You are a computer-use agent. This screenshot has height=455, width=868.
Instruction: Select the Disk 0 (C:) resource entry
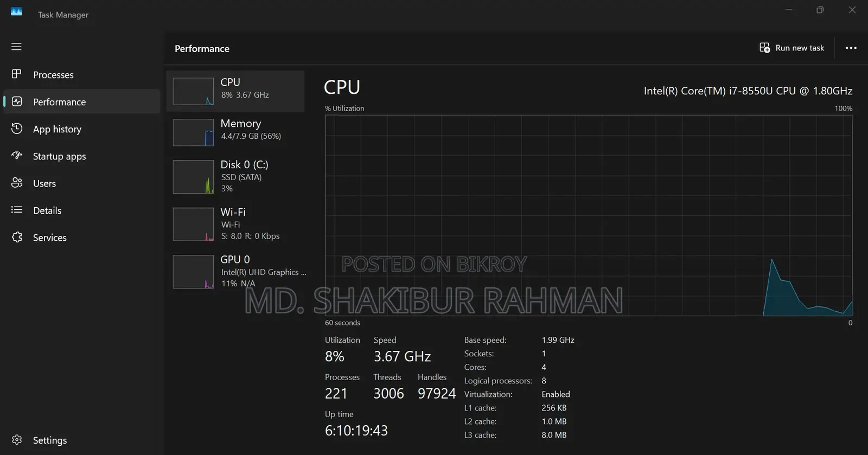click(235, 177)
